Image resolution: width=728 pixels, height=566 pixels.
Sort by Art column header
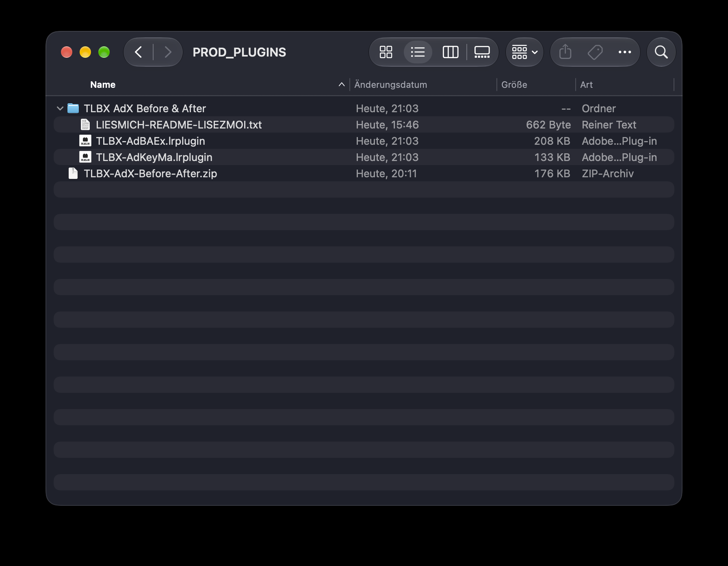pos(587,85)
